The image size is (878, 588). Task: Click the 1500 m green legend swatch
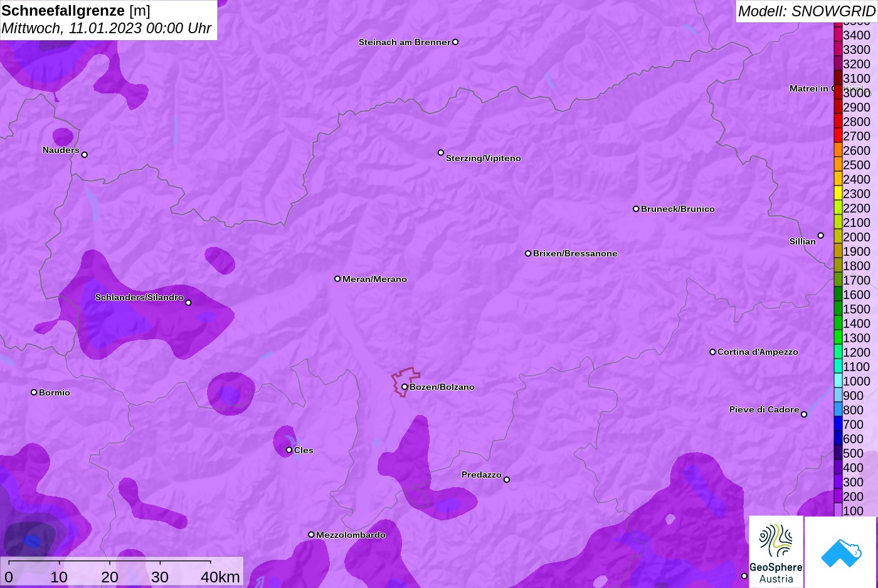(x=838, y=308)
